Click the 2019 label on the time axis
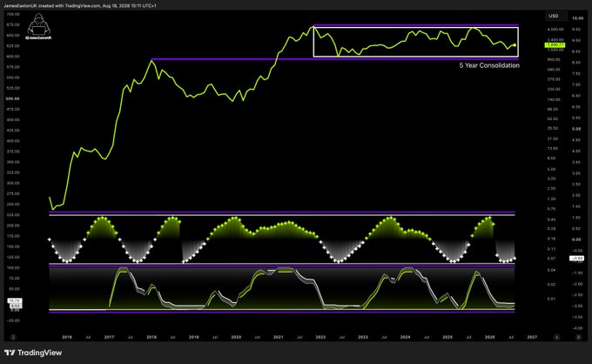The image size is (592, 364). click(193, 337)
